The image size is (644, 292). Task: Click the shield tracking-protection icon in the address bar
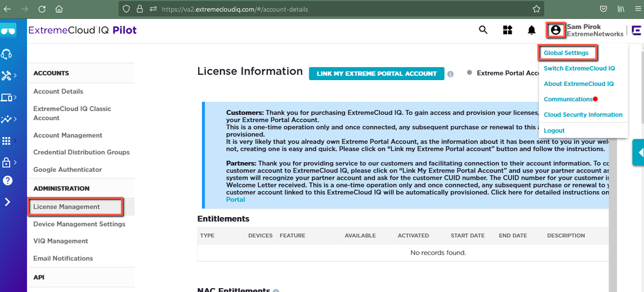(126, 8)
